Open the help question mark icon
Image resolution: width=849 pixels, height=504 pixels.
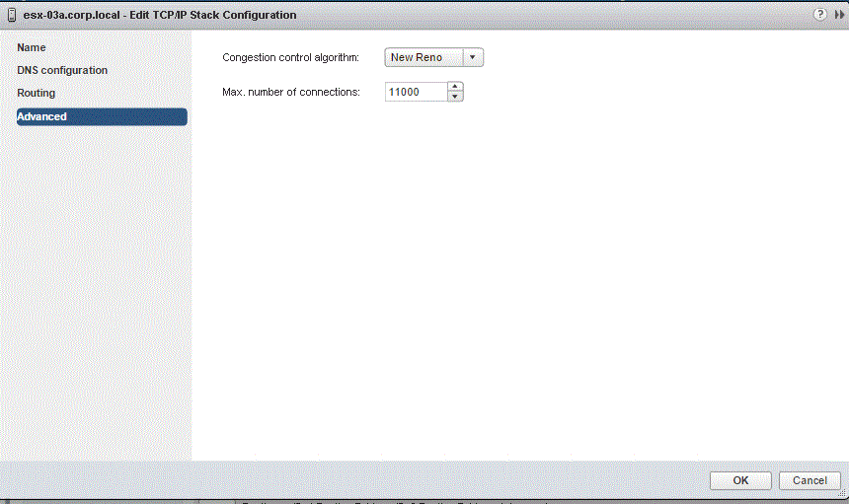(819, 15)
